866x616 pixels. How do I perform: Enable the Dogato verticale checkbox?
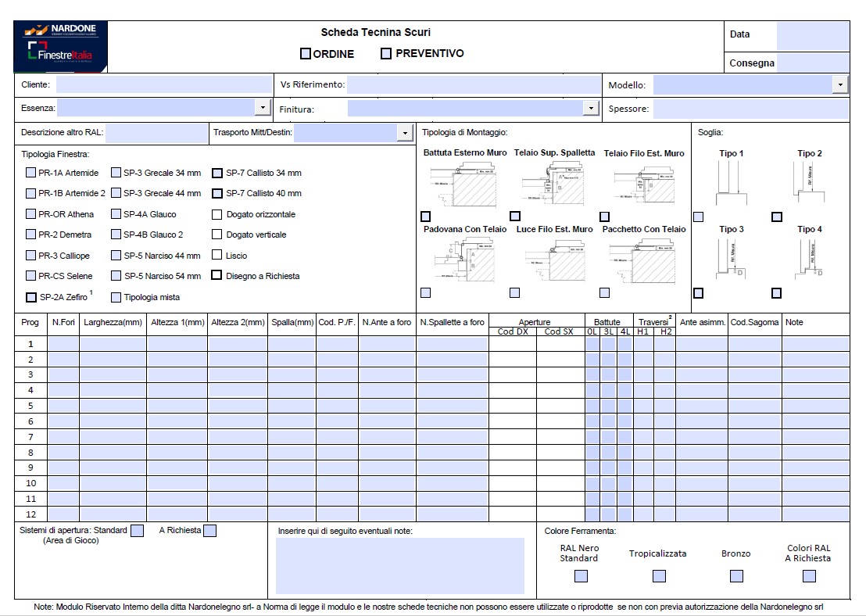217,235
